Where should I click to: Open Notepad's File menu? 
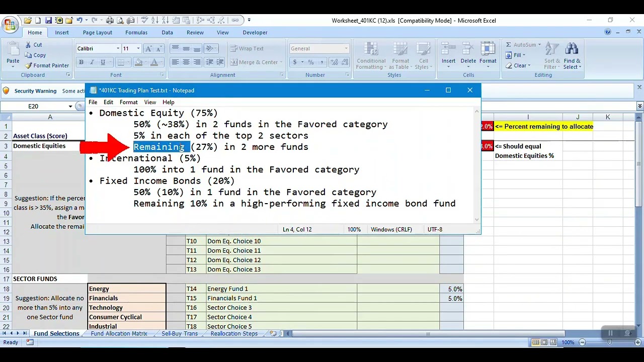93,102
